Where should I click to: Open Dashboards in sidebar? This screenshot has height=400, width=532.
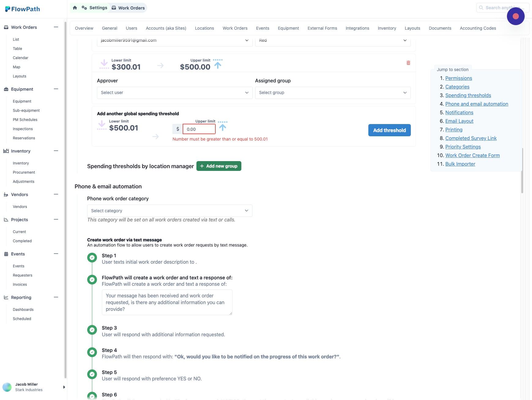click(23, 310)
